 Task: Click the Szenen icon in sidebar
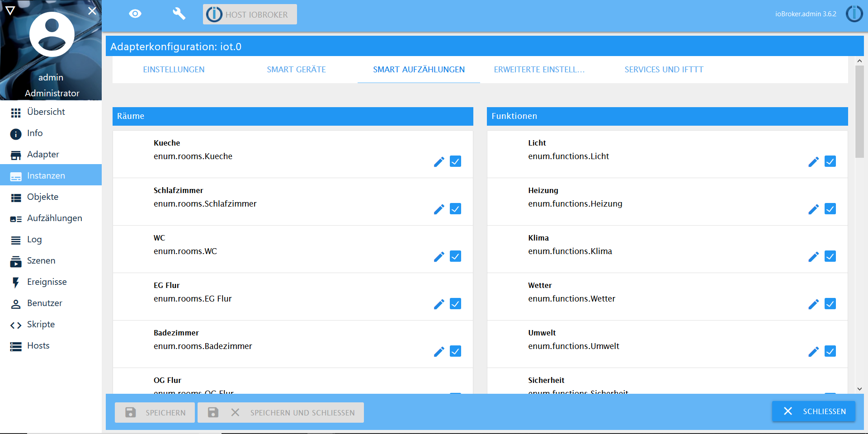pyautogui.click(x=16, y=261)
